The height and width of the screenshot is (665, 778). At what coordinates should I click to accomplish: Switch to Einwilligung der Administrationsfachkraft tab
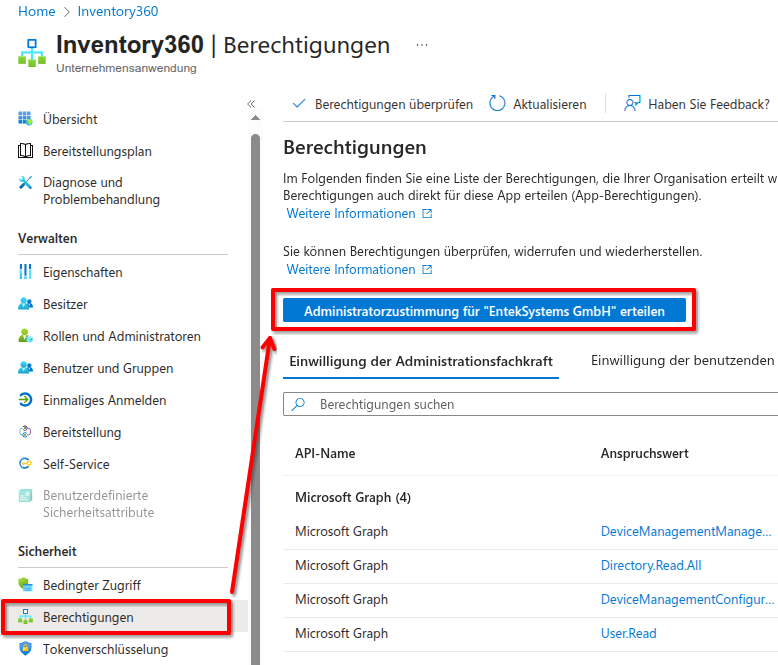[x=421, y=361]
